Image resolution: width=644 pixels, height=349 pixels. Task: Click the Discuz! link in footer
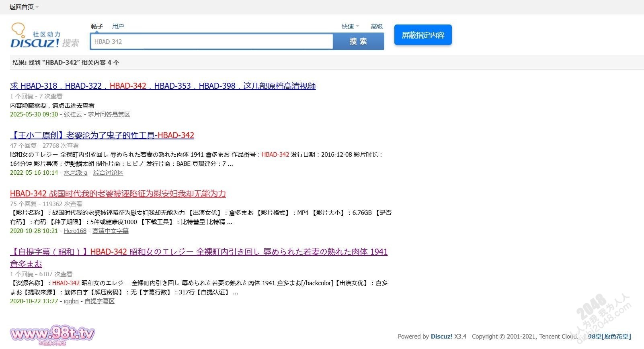click(441, 337)
